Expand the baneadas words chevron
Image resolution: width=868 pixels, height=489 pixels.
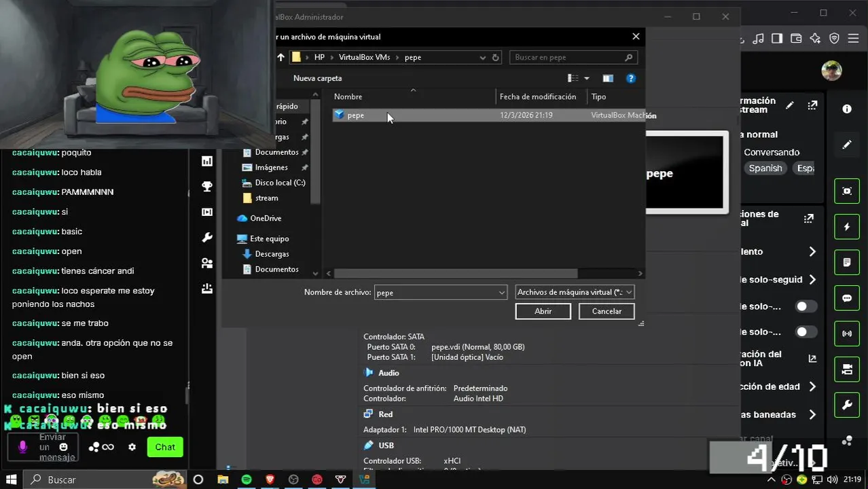point(812,414)
